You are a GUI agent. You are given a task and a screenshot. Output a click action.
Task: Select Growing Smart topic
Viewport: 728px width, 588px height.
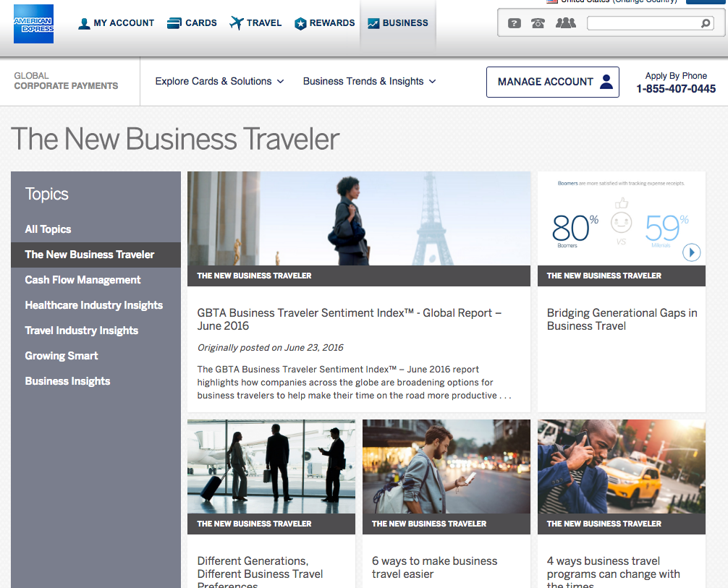(62, 356)
